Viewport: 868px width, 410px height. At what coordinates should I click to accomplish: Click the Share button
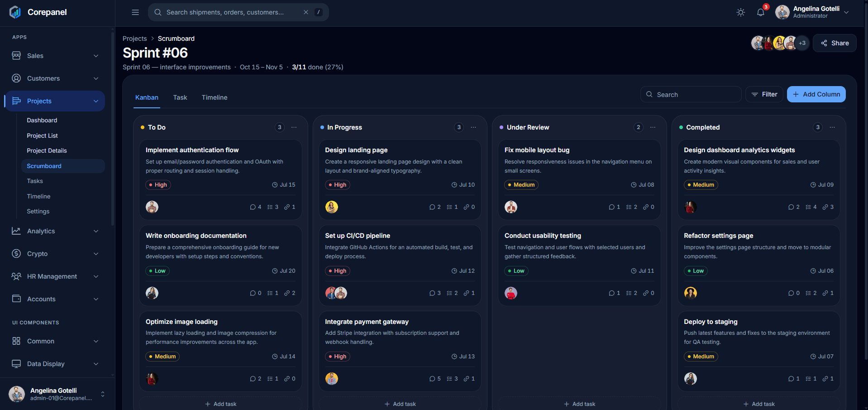[835, 43]
